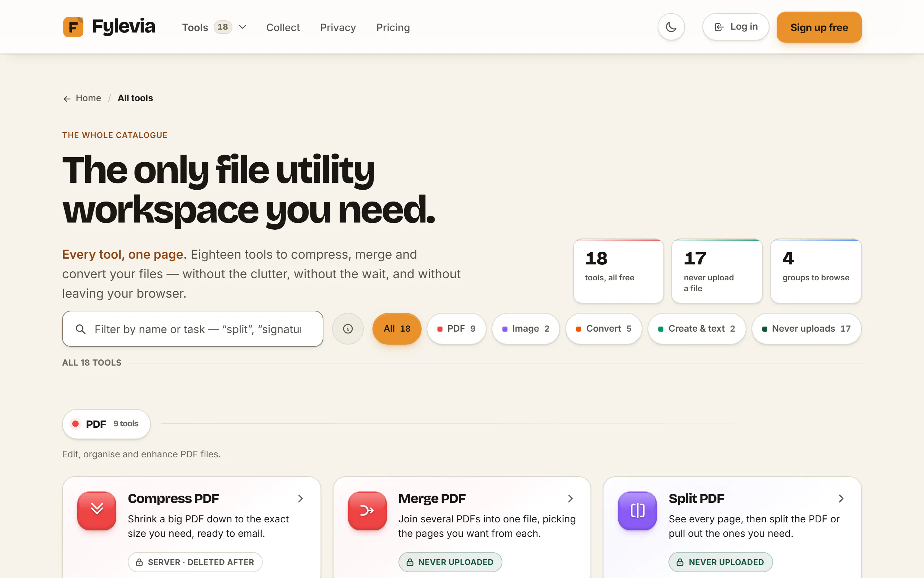
Task: Click the info icon beside the filter box
Action: coord(348,329)
